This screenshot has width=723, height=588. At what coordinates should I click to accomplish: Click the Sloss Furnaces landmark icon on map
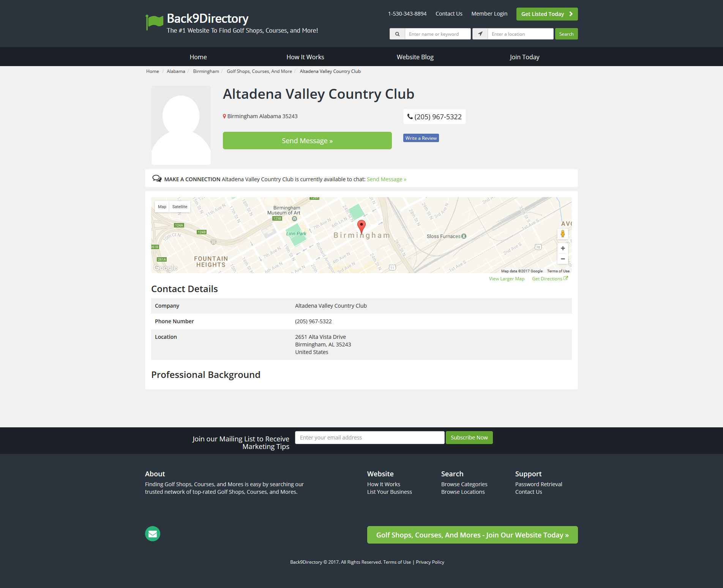(464, 236)
